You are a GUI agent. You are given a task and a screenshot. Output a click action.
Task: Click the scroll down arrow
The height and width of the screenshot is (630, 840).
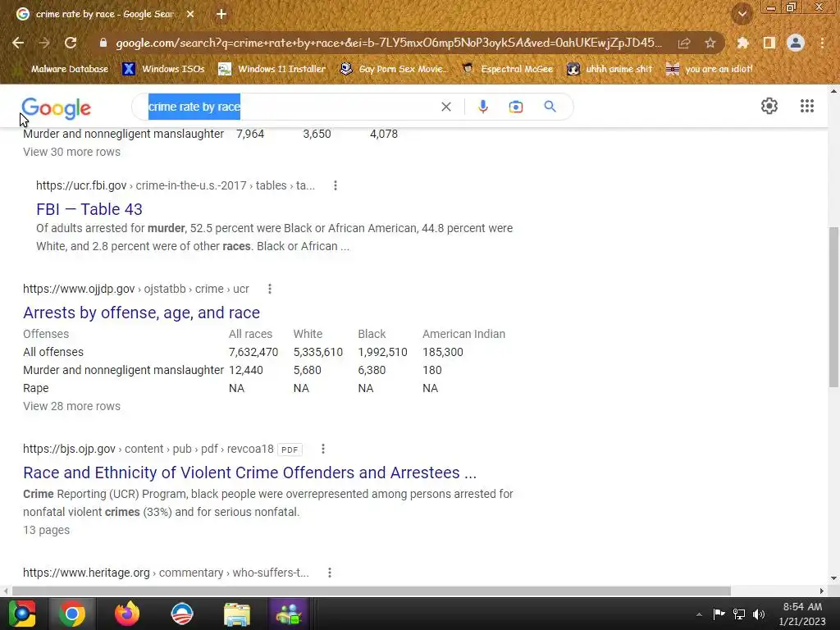pyautogui.click(x=833, y=578)
